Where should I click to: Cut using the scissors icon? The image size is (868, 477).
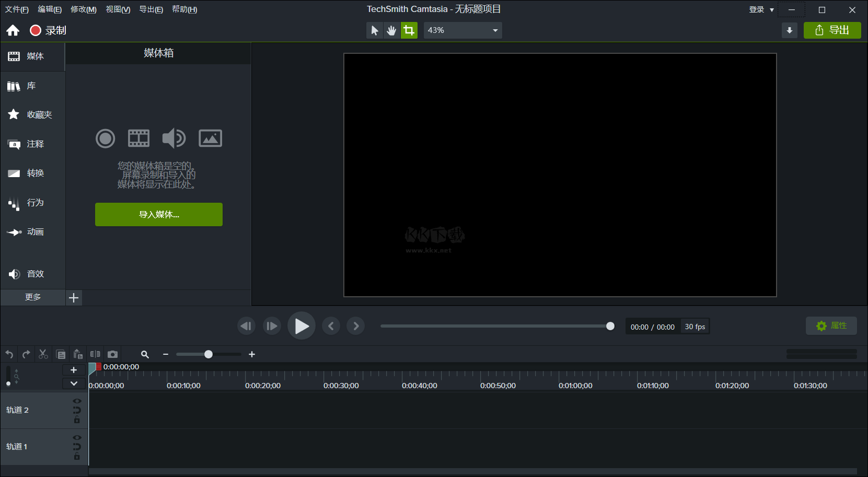(x=43, y=354)
